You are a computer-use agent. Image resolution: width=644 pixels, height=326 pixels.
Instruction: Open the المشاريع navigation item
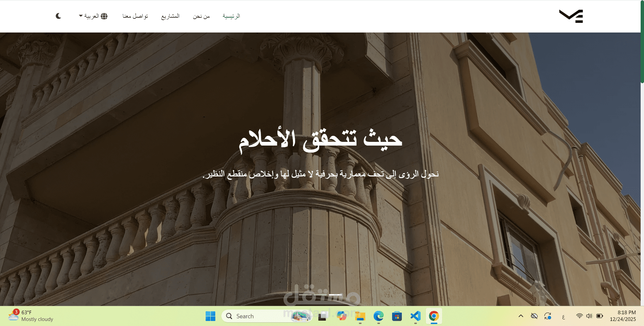click(x=170, y=16)
